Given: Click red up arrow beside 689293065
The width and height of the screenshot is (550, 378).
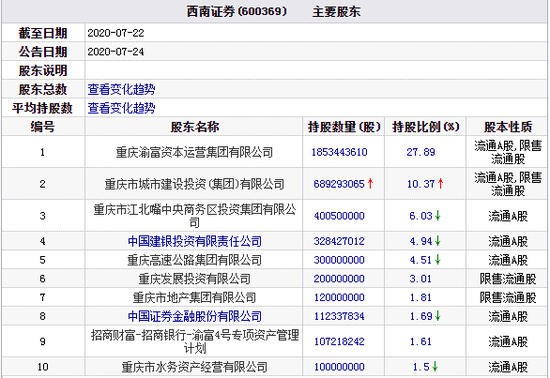Looking at the screenshot, I should [370, 184].
